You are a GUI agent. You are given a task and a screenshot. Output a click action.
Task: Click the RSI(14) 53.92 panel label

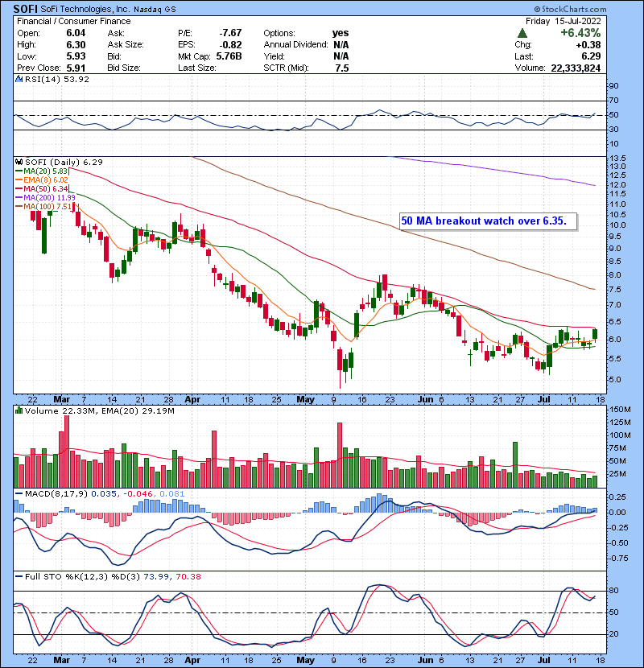click(56, 79)
